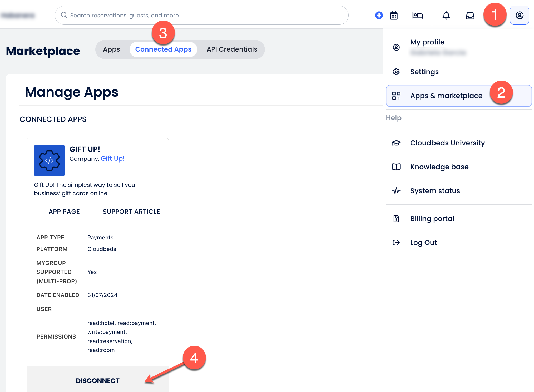Viewport: 534px width, 392px height.
Task: Click the blue plus quick-add icon
Action: (379, 15)
